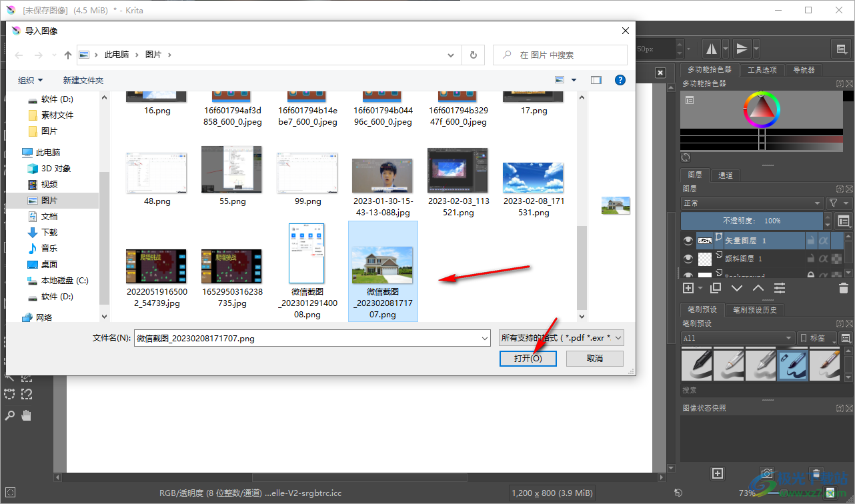Image resolution: width=855 pixels, height=504 pixels.
Task: Toggle alpha inherit on 颜料图层 1
Action: 824,259
